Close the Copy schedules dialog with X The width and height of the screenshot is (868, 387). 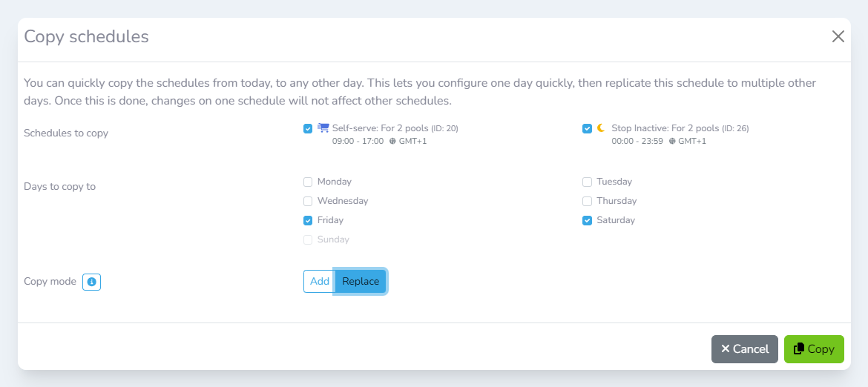[x=838, y=36]
